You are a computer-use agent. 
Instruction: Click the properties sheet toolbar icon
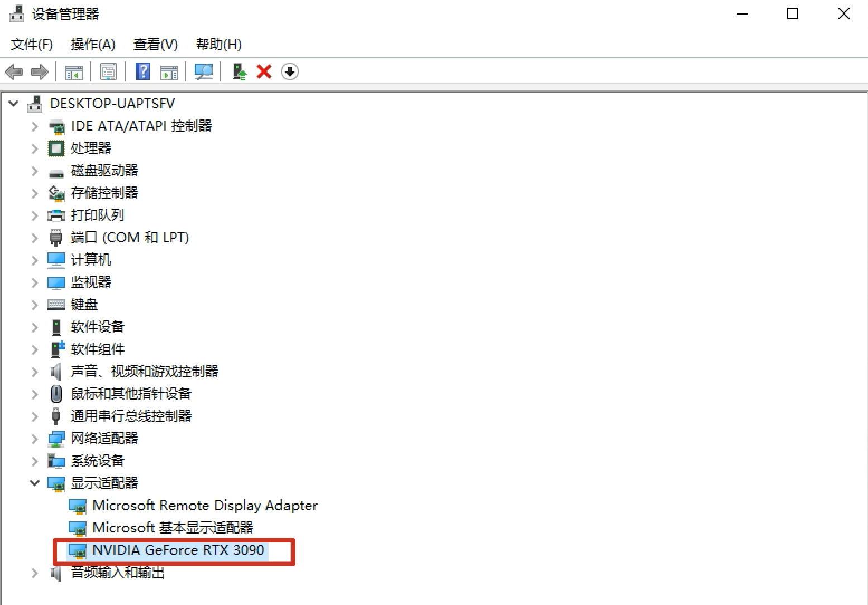coord(108,72)
